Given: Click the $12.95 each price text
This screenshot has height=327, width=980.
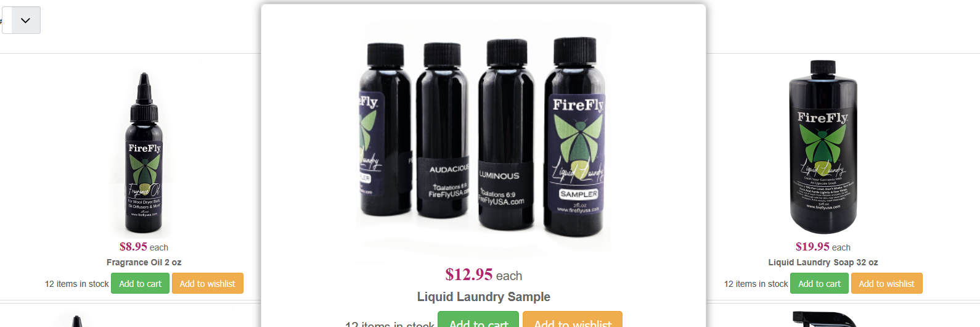Looking at the screenshot, I should [x=484, y=275].
